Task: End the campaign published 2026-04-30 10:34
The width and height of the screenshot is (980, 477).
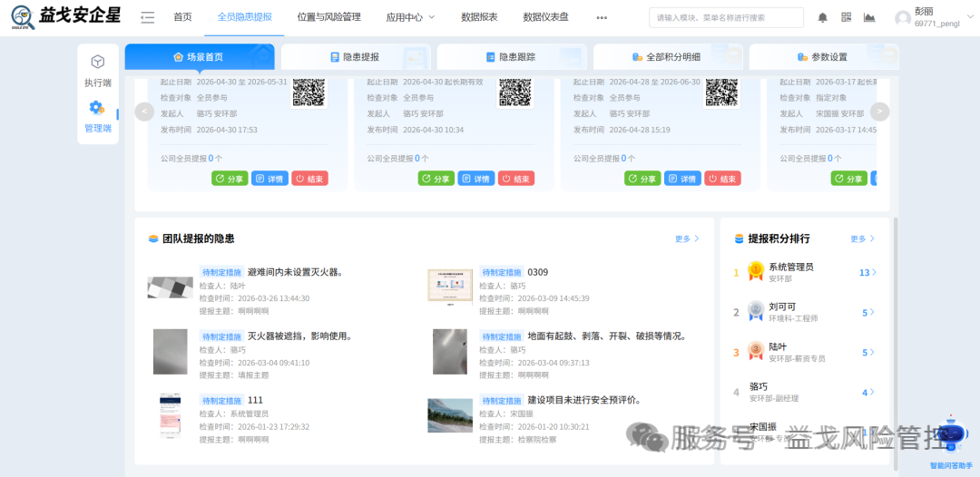Action: point(516,179)
